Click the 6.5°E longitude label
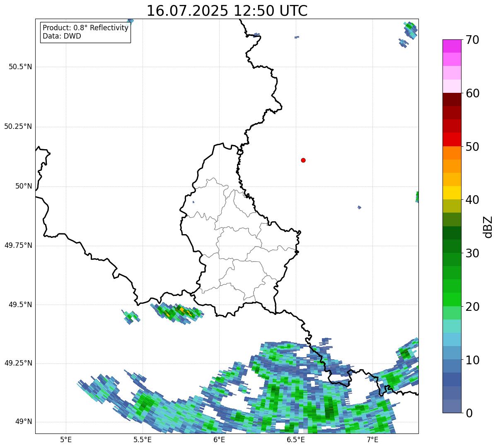498x448 pixels. pos(296,439)
